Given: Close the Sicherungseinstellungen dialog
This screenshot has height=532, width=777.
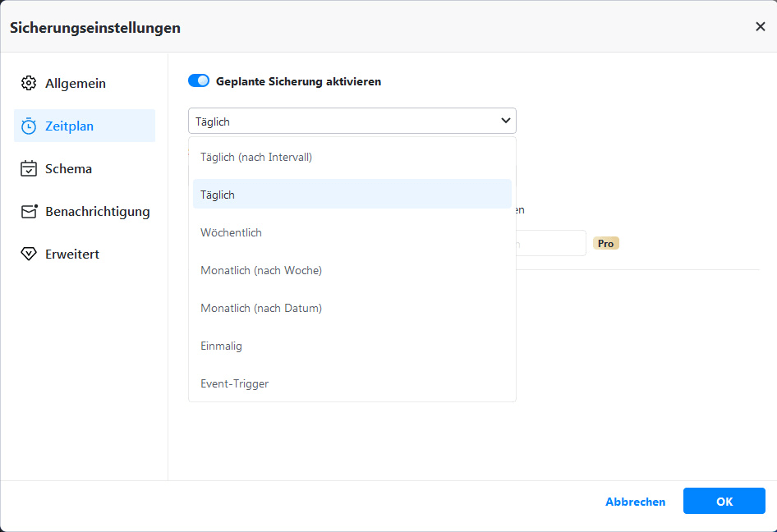Looking at the screenshot, I should coord(760,26).
